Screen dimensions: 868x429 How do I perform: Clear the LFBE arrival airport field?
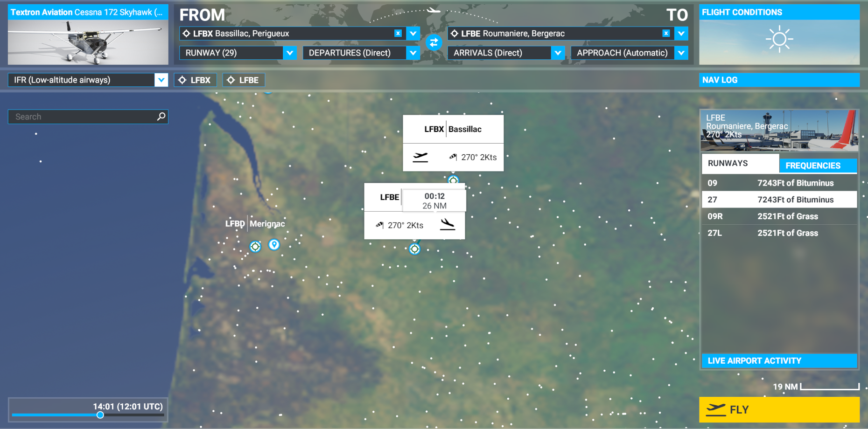pyautogui.click(x=666, y=34)
